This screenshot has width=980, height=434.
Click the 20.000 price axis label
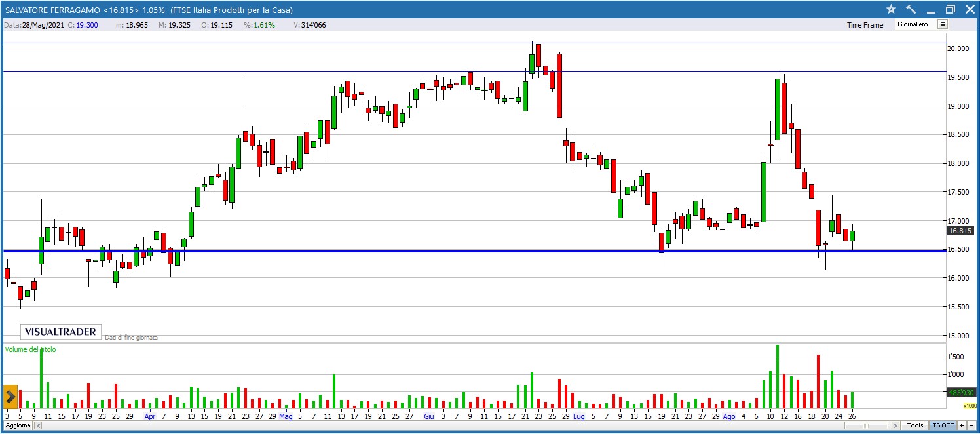click(959, 49)
